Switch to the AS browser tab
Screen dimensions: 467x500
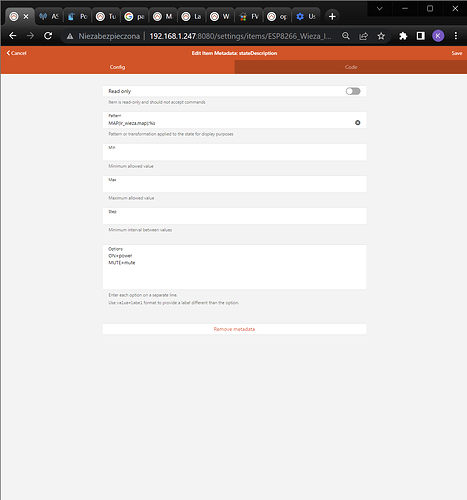click(x=49, y=16)
